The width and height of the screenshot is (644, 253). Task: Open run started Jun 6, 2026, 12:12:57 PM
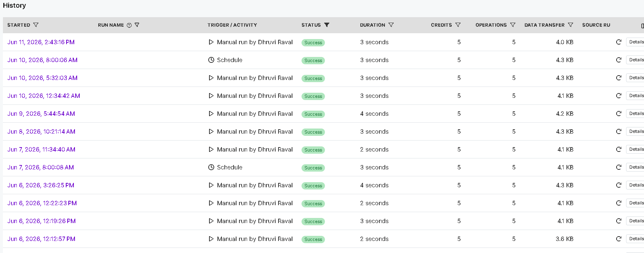(x=41, y=239)
